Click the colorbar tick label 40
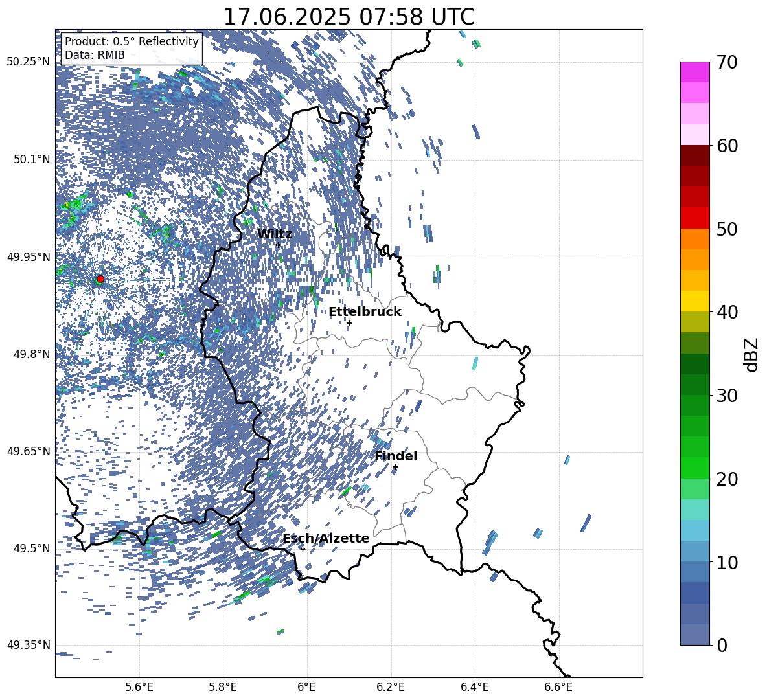 [x=726, y=312]
